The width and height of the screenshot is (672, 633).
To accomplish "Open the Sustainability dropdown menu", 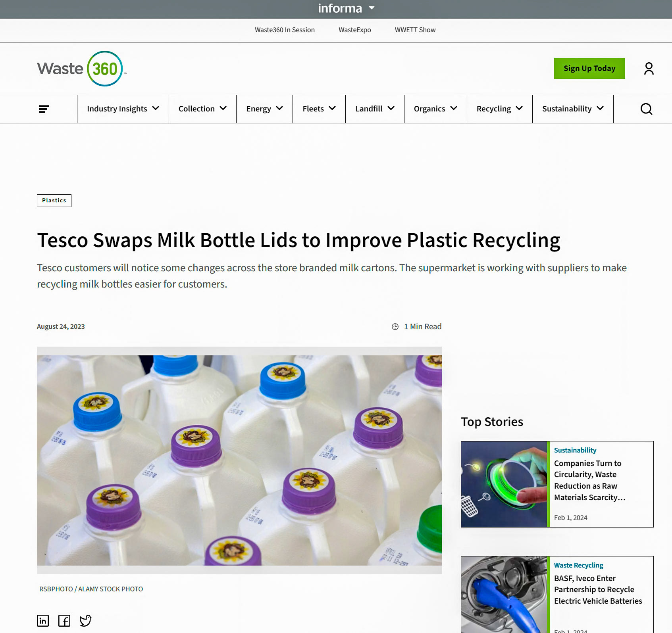I will [x=573, y=109].
